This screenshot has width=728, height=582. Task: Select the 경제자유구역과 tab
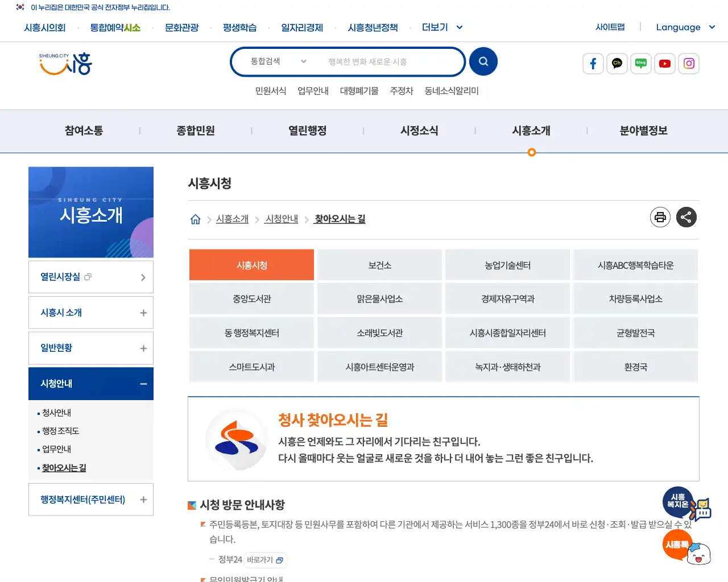[x=507, y=299]
